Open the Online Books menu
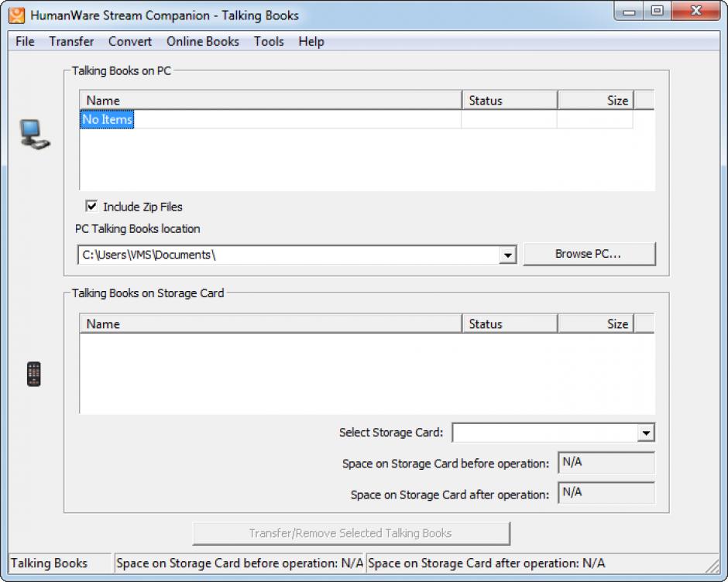Image resolution: width=728 pixels, height=582 pixels. pos(203,42)
